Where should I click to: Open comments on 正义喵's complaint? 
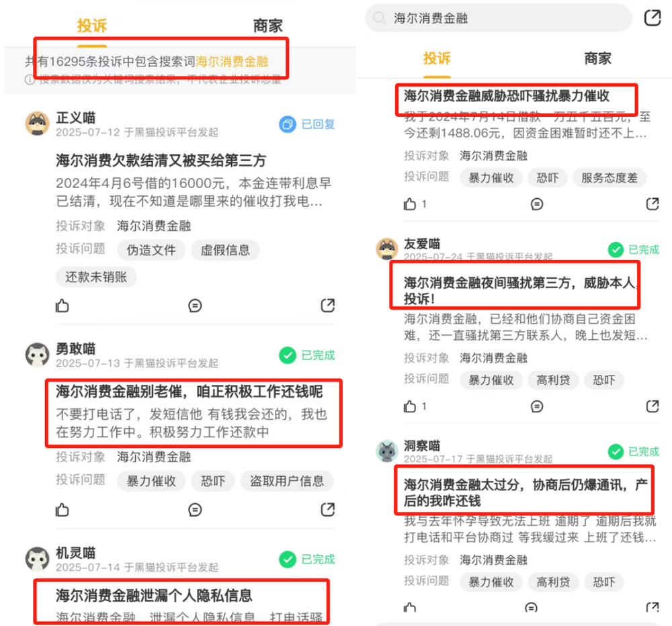click(195, 306)
